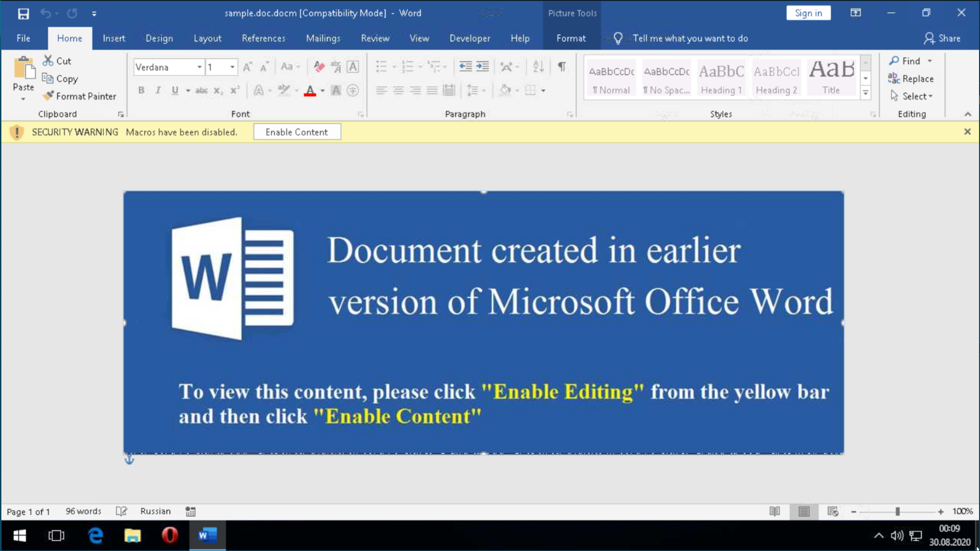Expand the Styles gallery More arrow
980x551 pixels.
pyautogui.click(x=866, y=93)
